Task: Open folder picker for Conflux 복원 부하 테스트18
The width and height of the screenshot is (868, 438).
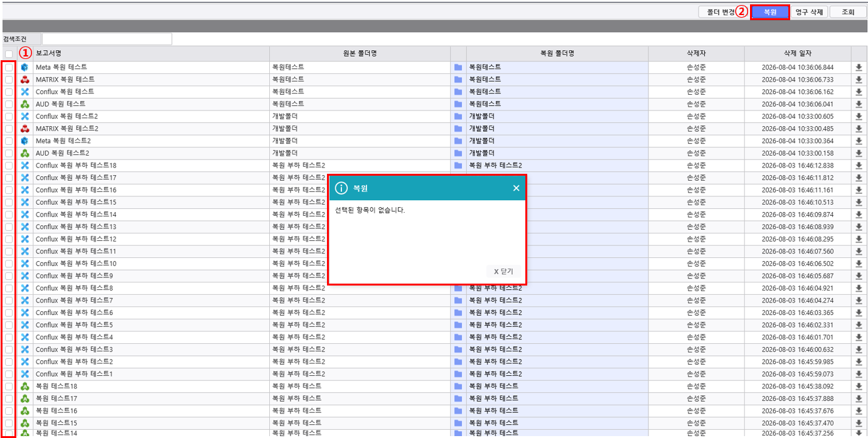Action: [458, 165]
